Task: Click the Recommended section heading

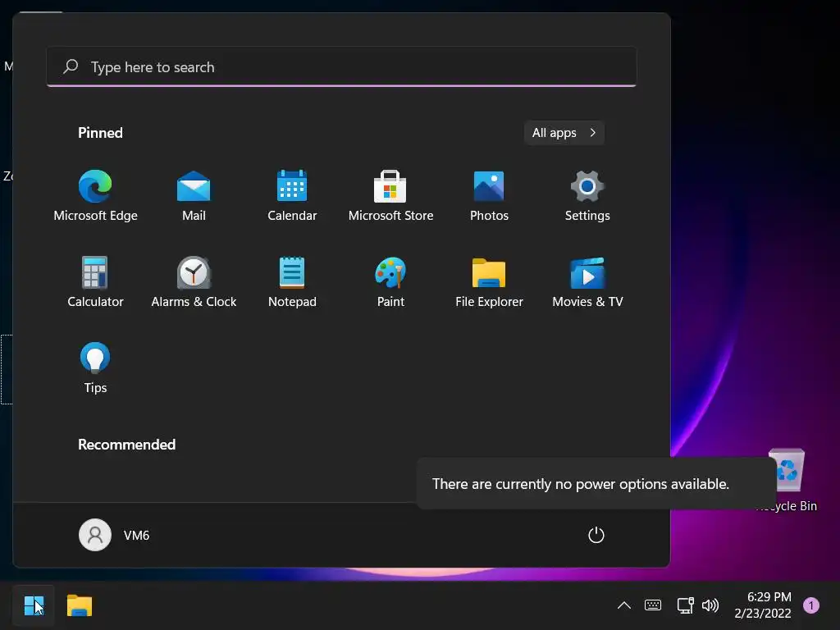Action: 126,445
